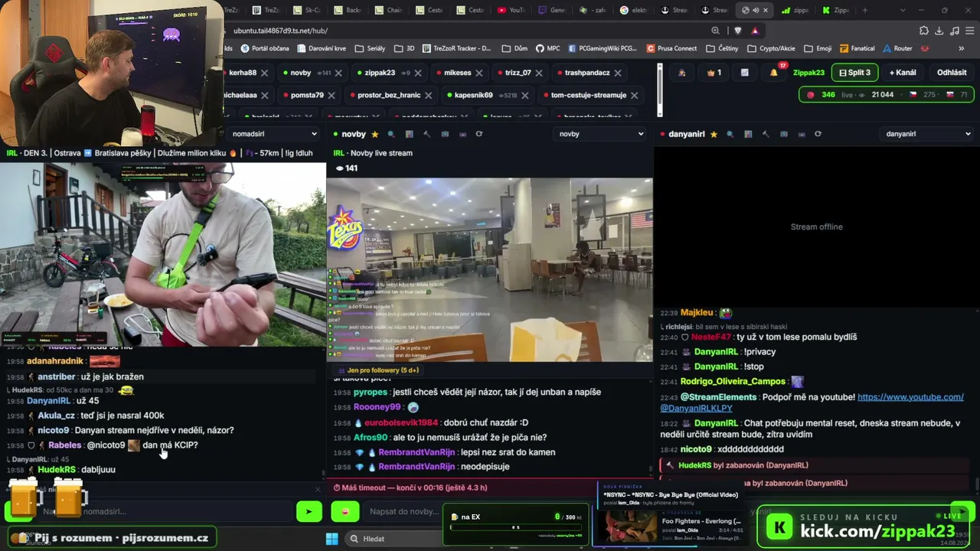This screenshot has width=980, height=551.
Task: Expand the danyanirl channel selector dropdown
Action: coord(927,134)
